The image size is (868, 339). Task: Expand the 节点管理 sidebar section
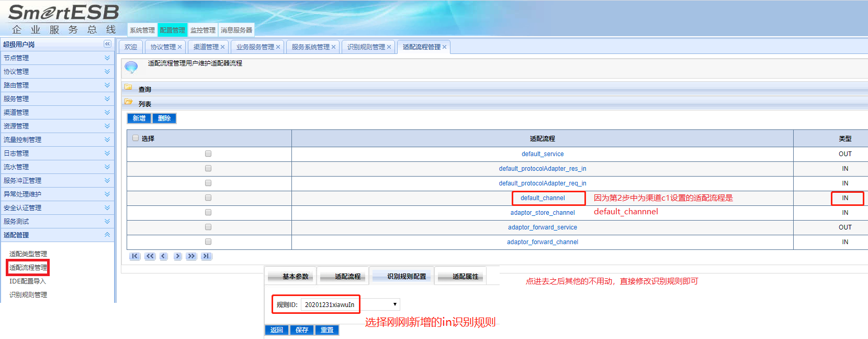tap(107, 58)
